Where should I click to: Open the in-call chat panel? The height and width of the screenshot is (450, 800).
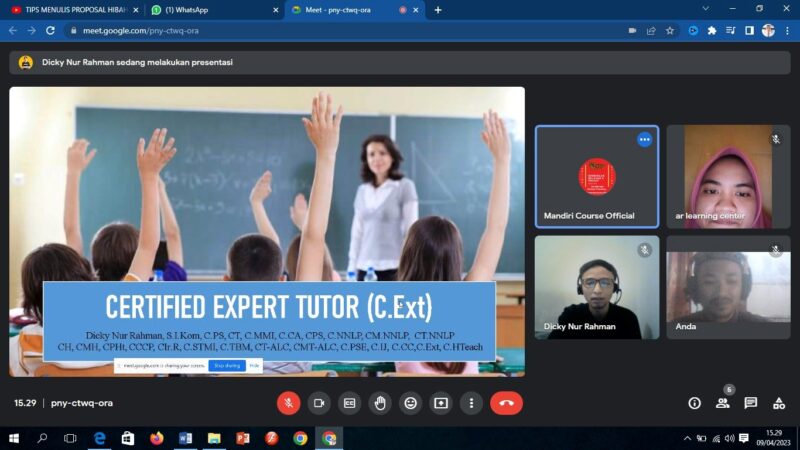(750, 403)
